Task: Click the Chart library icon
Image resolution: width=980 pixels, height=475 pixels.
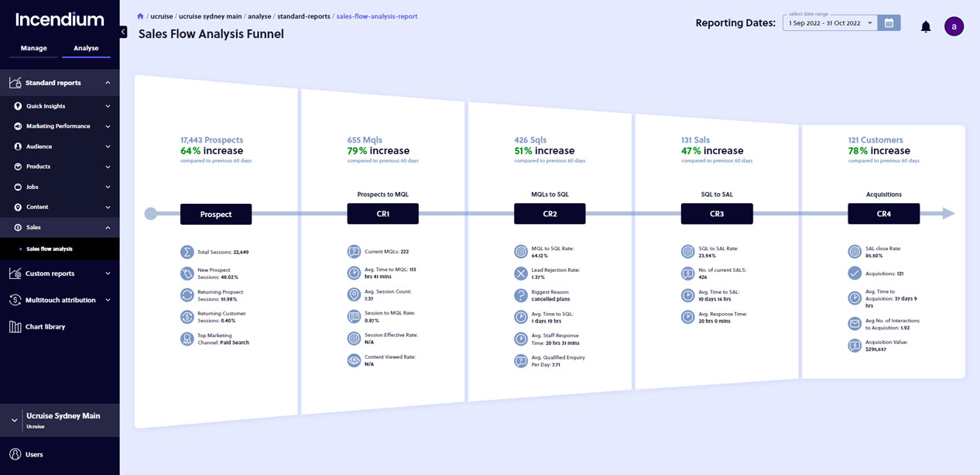Action: pos(15,327)
